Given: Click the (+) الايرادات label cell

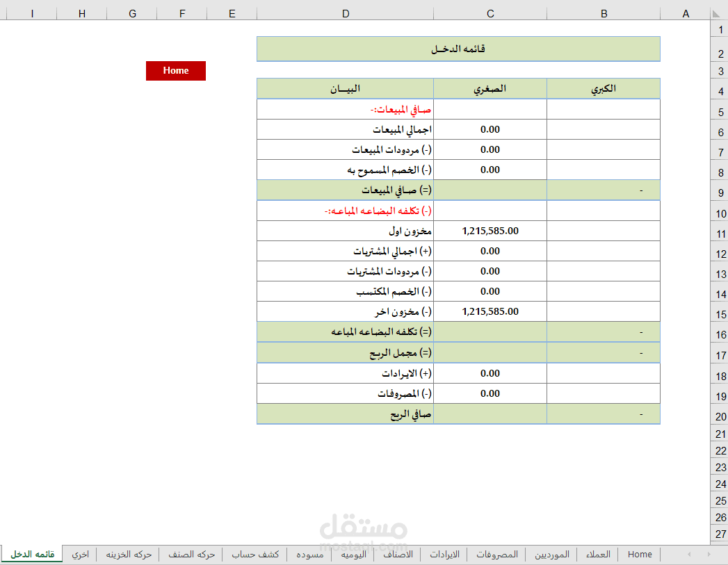Looking at the screenshot, I should coord(345,373).
